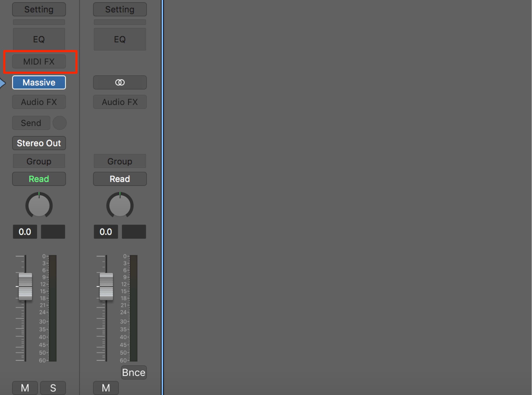Open Setting menu on Massive channel strip

click(x=39, y=9)
